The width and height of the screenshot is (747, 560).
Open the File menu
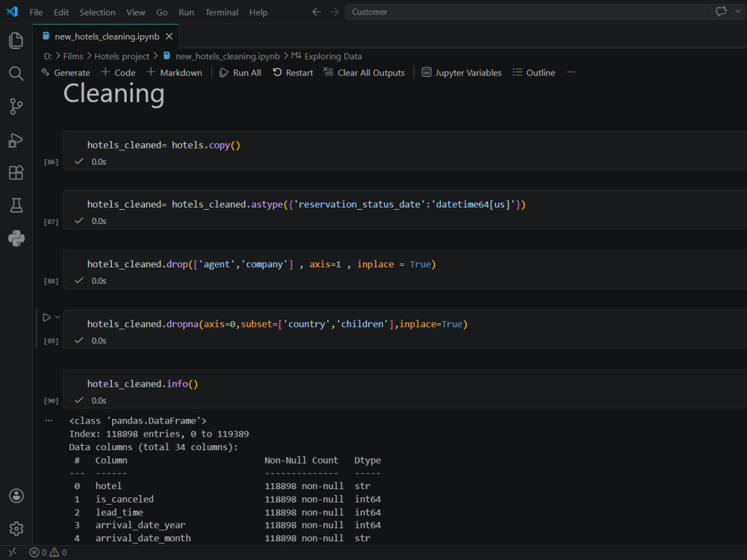tap(36, 13)
